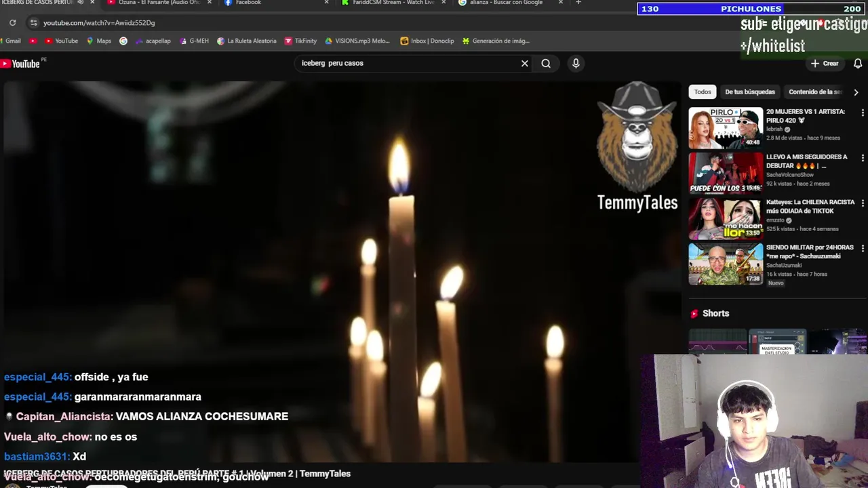Open site information icon in address bar
Image resolution: width=868 pixels, height=488 pixels.
[34, 22]
